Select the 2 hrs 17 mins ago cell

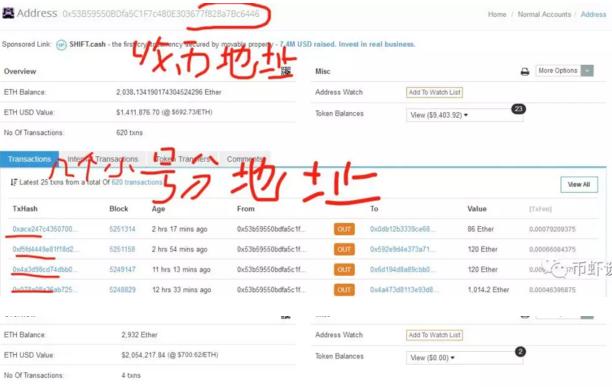click(180, 229)
